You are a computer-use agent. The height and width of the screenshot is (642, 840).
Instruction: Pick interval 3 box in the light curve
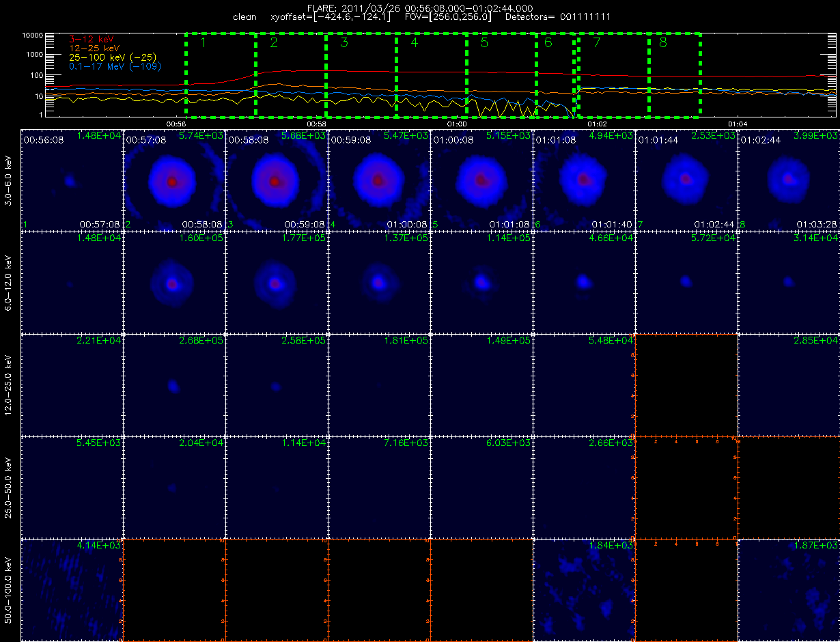pyautogui.click(x=361, y=74)
